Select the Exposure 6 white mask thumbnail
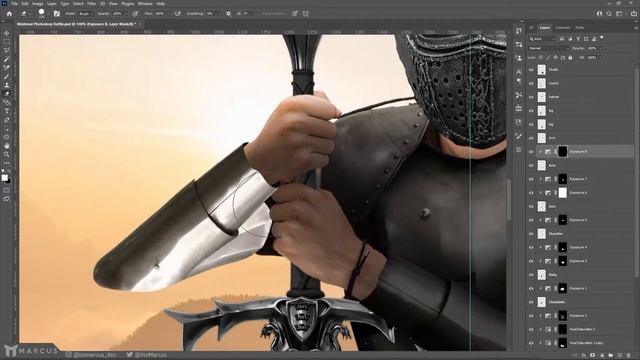 (x=562, y=193)
